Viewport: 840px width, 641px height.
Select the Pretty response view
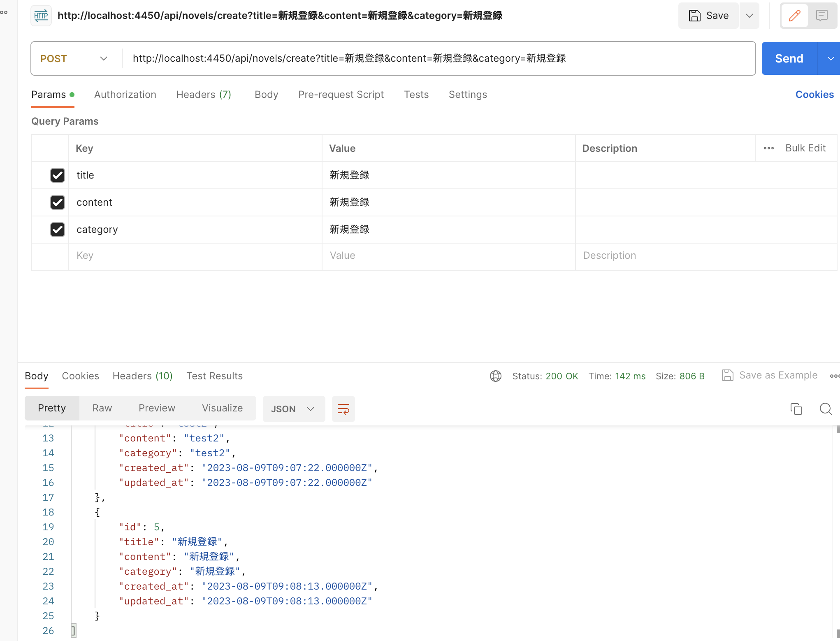pyautogui.click(x=52, y=408)
